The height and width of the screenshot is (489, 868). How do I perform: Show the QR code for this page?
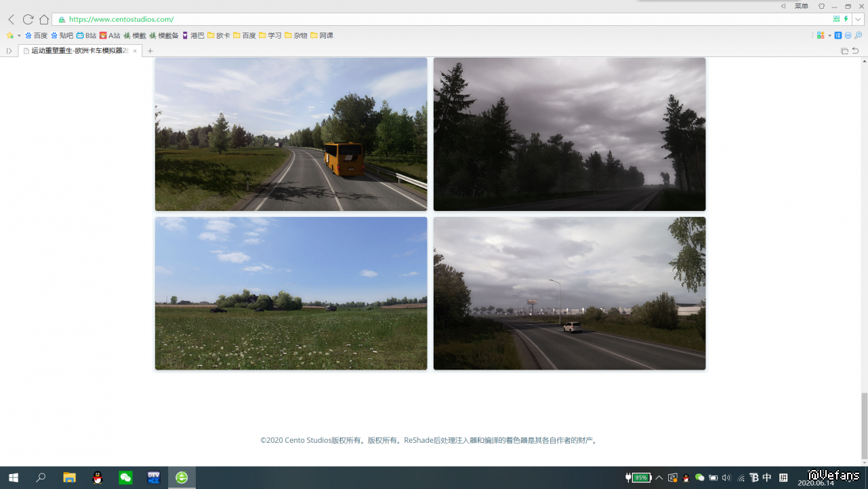(836, 20)
